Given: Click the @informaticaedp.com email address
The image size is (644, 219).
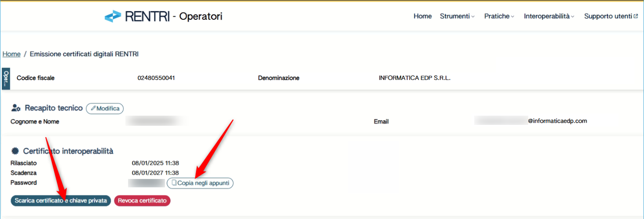Looking at the screenshot, I should [557, 121].
